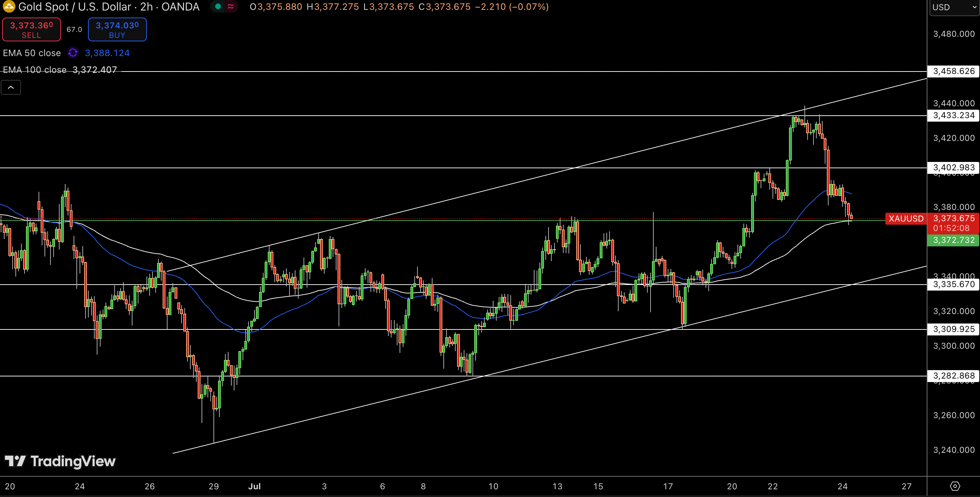Click the red current price label 3,373.675
Screen dimensions: 980x497
click(953, 219)
